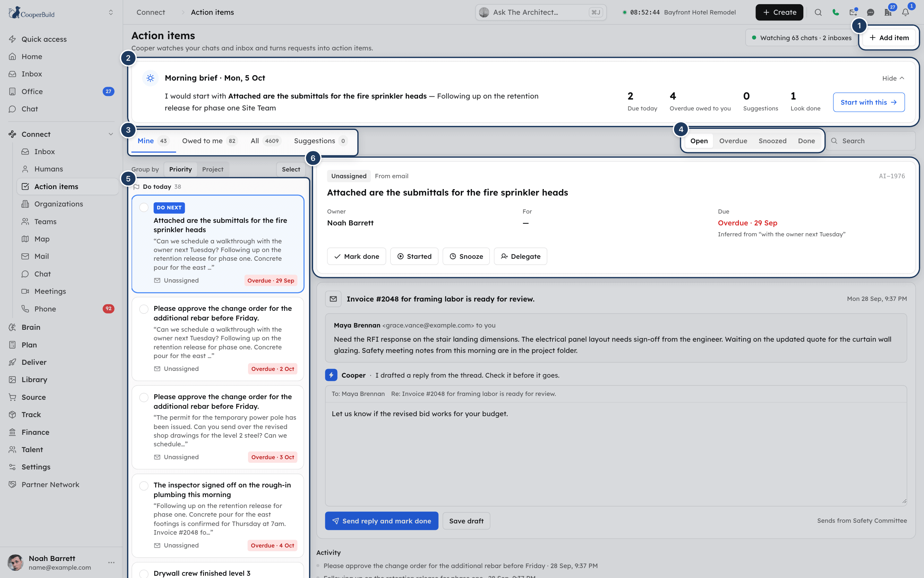Screen dimensions: 924x578
Task: Group items by Project
Action: [x=213, y=169]
